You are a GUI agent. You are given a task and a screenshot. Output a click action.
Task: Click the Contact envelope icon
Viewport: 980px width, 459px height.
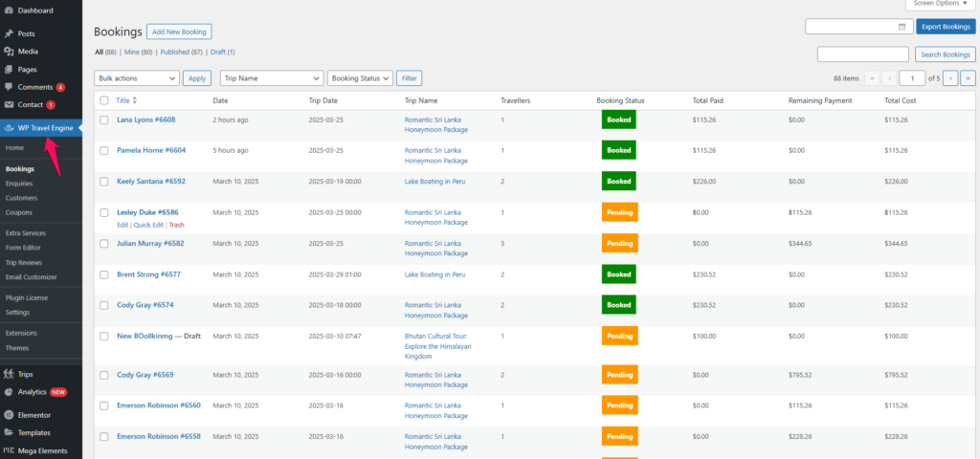click(9, 105)
